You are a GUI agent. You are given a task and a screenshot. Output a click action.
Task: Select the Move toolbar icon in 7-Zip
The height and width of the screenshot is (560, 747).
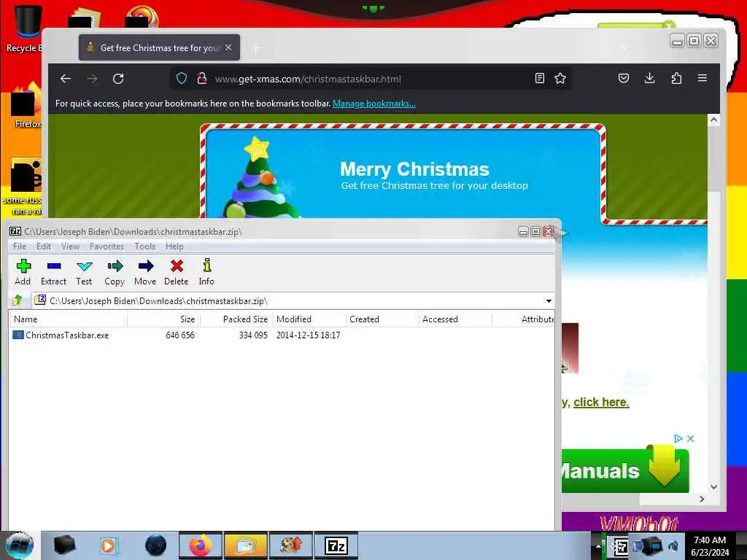[x=145, y=272]
